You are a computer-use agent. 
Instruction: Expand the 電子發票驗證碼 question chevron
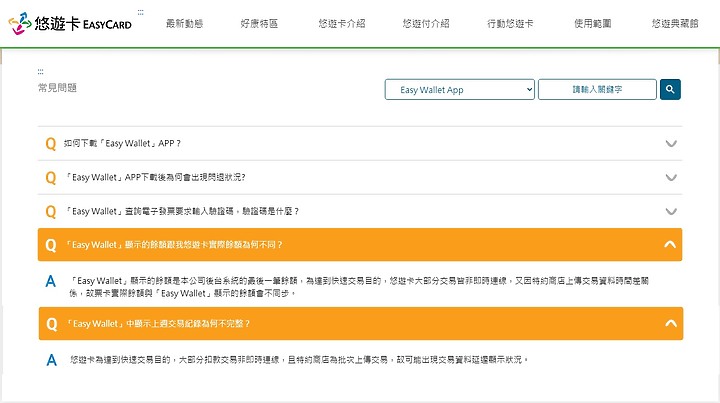click(x=671, y=212)
